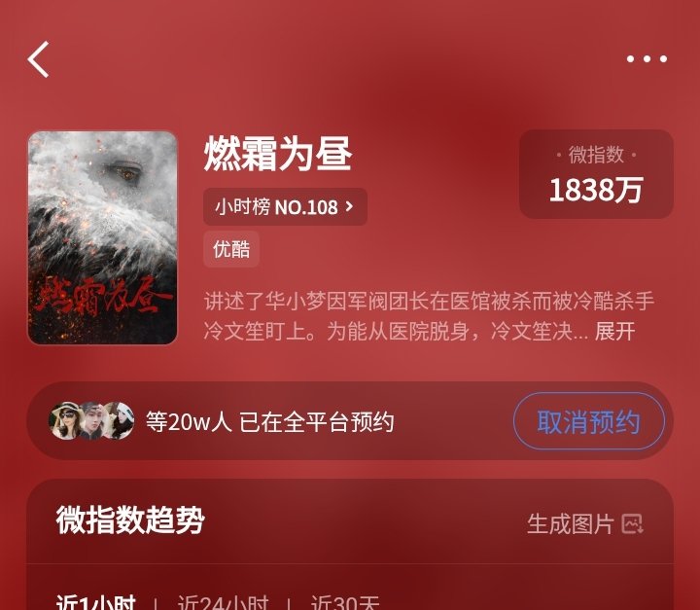700x610 pixels.
Task: Tap the 优酷 platform tag
Action: click(x=231, y=249)
